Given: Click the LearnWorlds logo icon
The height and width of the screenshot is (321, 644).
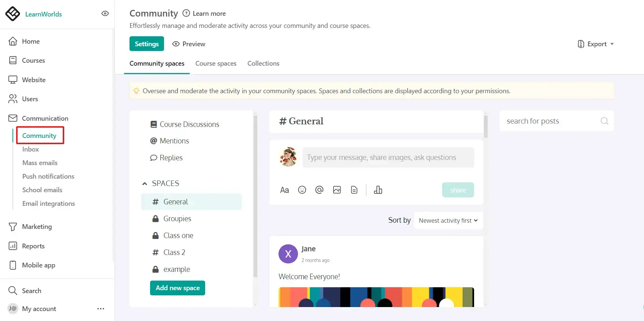Looking at the screenshot, I should 13,14.
